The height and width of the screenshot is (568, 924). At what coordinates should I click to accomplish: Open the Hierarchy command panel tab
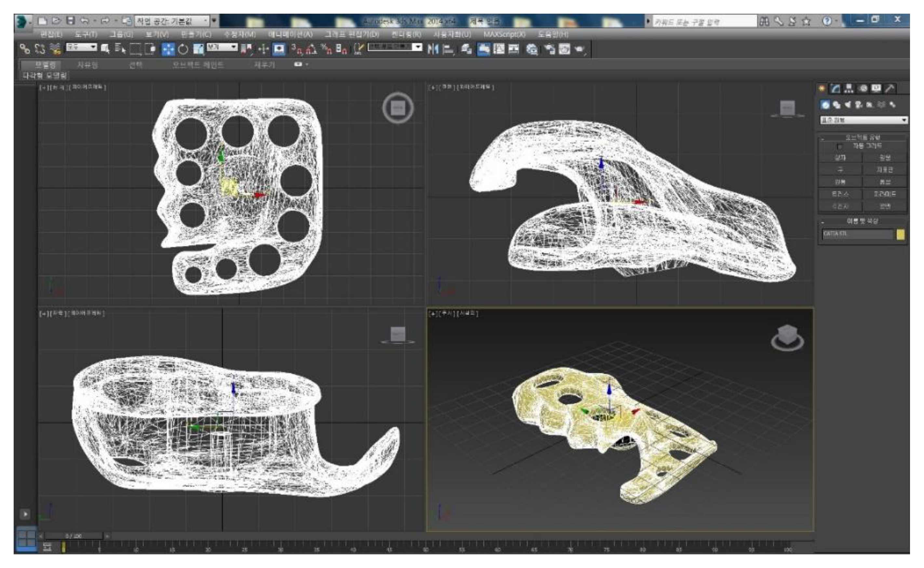849,89
